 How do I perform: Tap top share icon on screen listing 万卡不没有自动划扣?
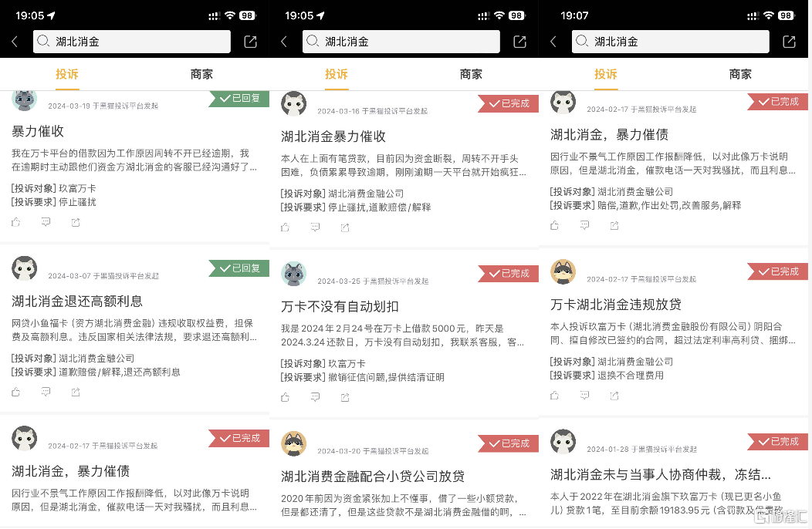(520, 42)
